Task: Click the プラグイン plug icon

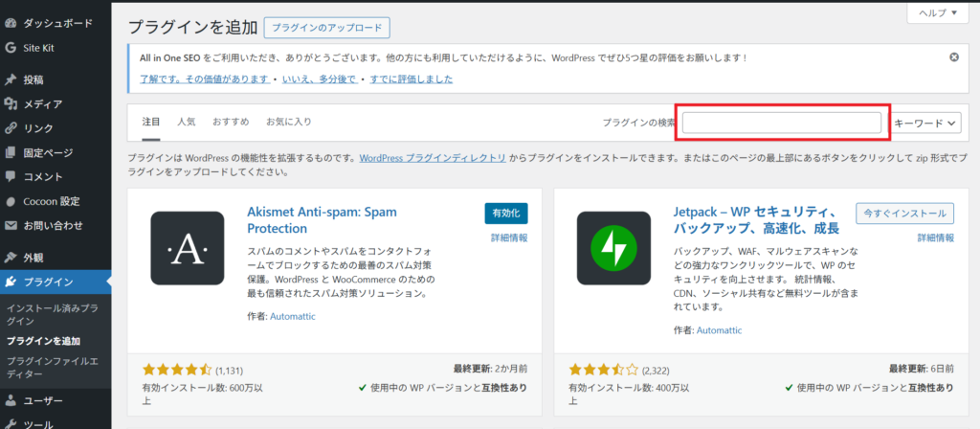Action: tap(10, 282)
